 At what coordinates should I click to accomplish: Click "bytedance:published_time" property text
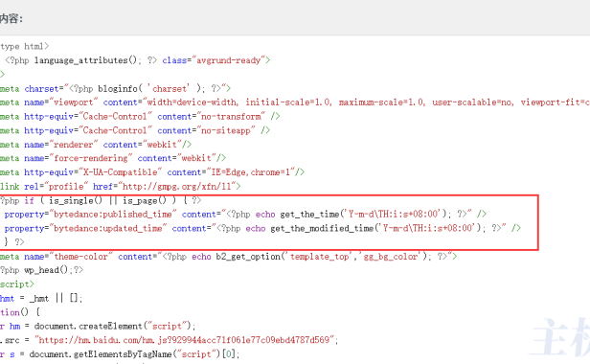pos(113,215)
